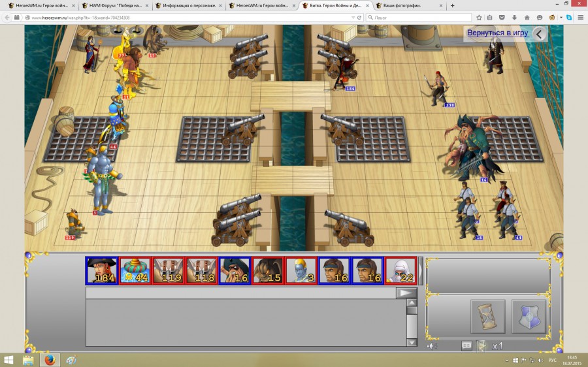The height and width of the screenshot is (367, 588).
Task: Grab the chat log scrollbar thumb
Action: 412,310
